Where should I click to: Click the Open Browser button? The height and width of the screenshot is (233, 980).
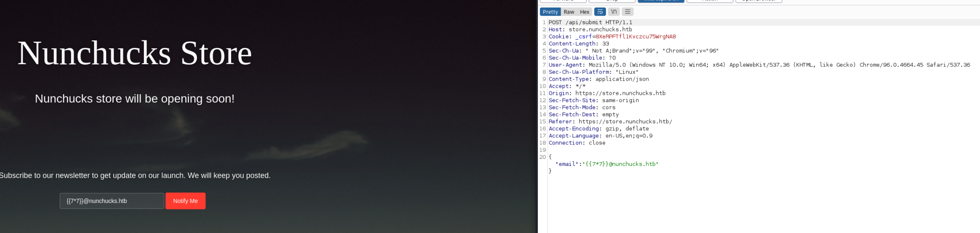coord(758,1)
